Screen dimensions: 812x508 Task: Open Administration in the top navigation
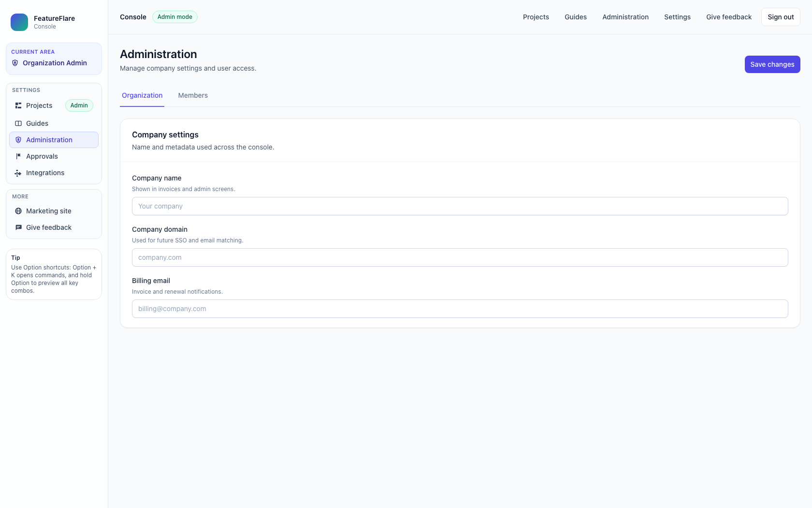pos(625,17)
